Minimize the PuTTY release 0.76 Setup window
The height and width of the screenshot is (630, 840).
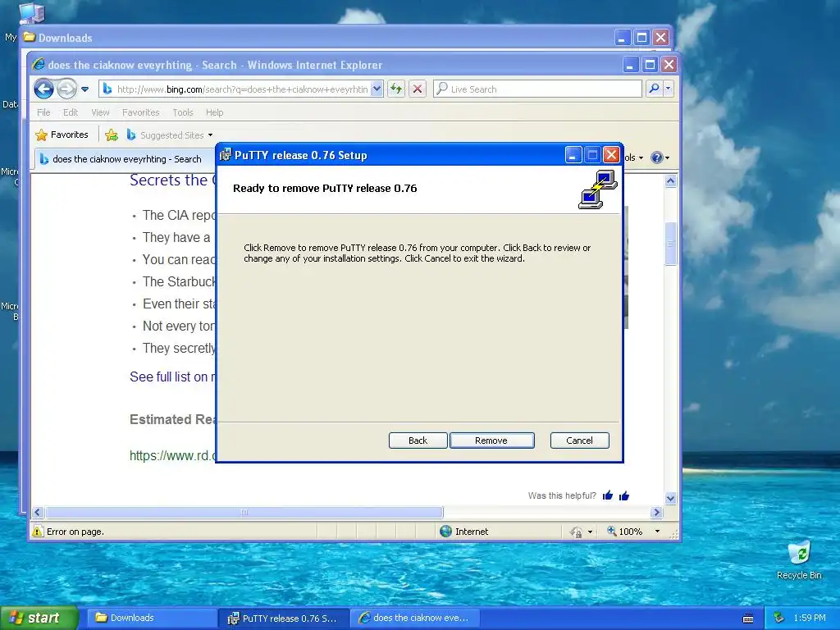pos(573,155)
